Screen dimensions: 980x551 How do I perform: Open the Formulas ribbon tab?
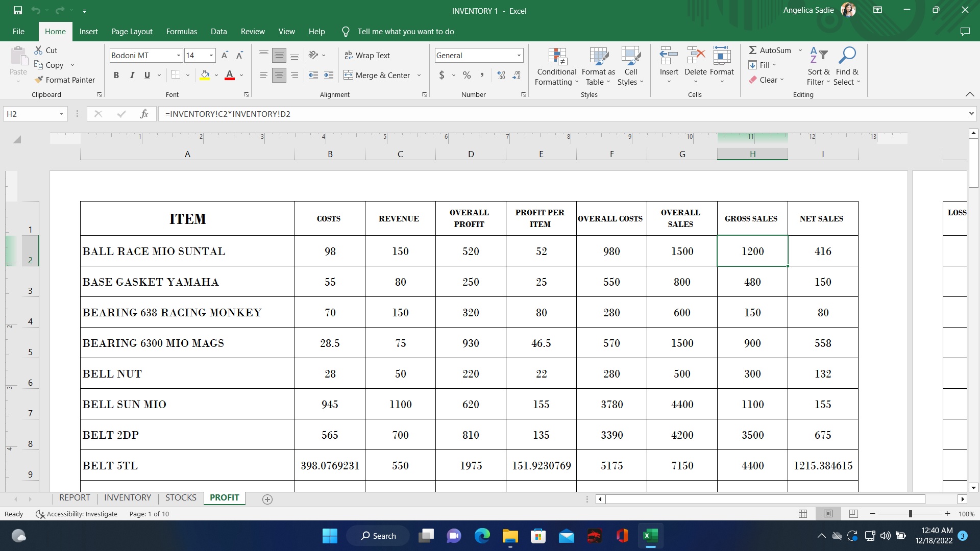181,31
